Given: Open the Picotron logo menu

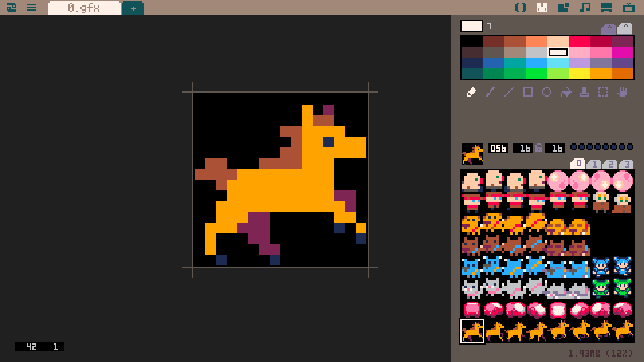Looking at the screenshot, I should (11, 7).
